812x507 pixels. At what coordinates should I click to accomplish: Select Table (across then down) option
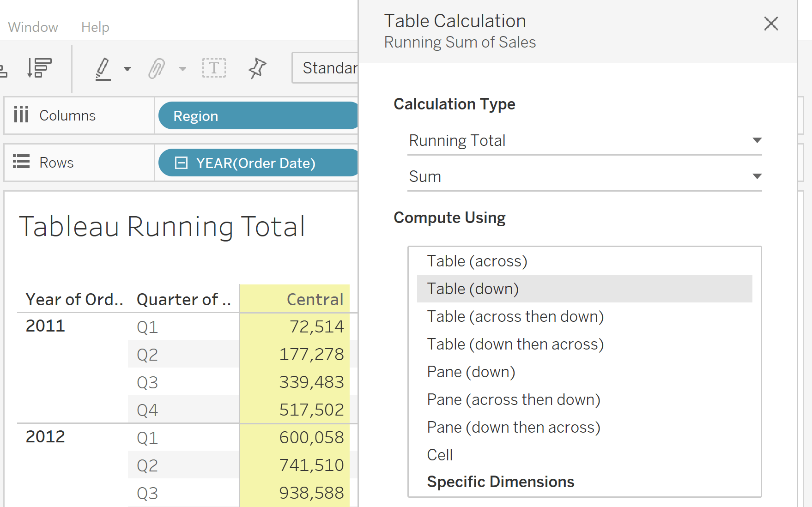(515, 317)
